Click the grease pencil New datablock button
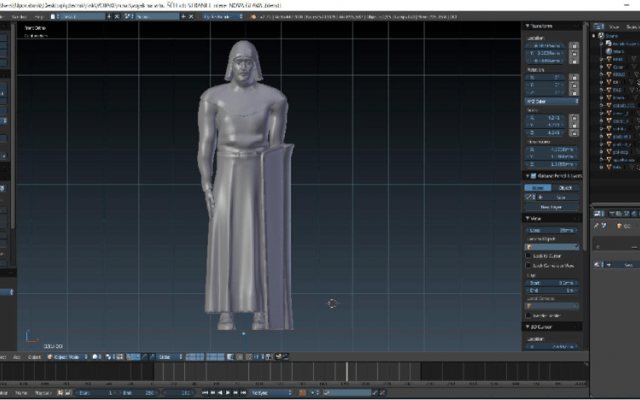 tap(558, 197)
